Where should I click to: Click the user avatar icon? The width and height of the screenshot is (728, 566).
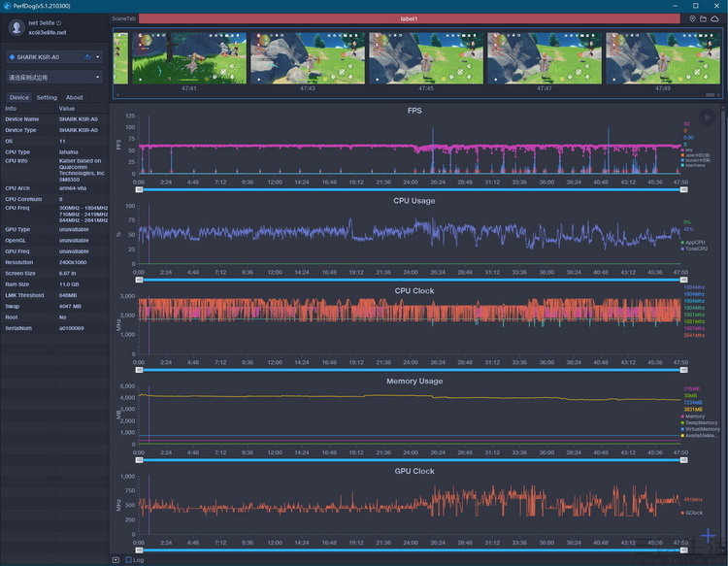tap(15, 27)
